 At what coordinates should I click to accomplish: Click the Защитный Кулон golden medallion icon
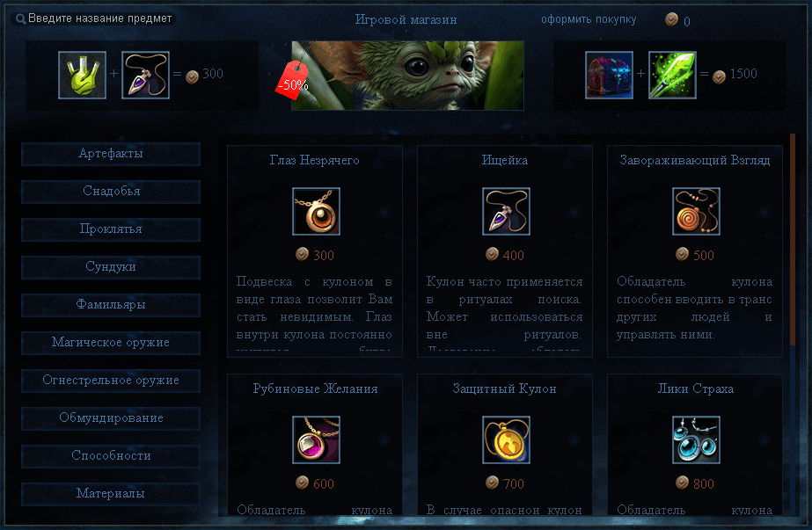506,440
